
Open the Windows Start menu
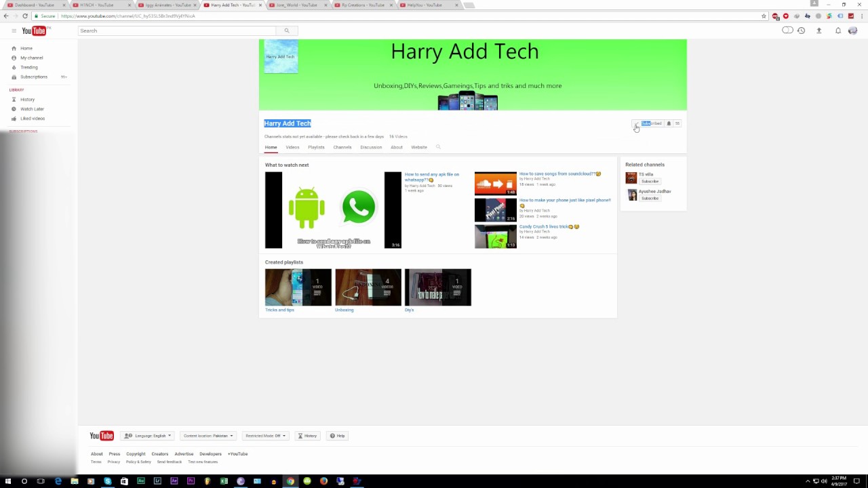(x=8, y=481)
